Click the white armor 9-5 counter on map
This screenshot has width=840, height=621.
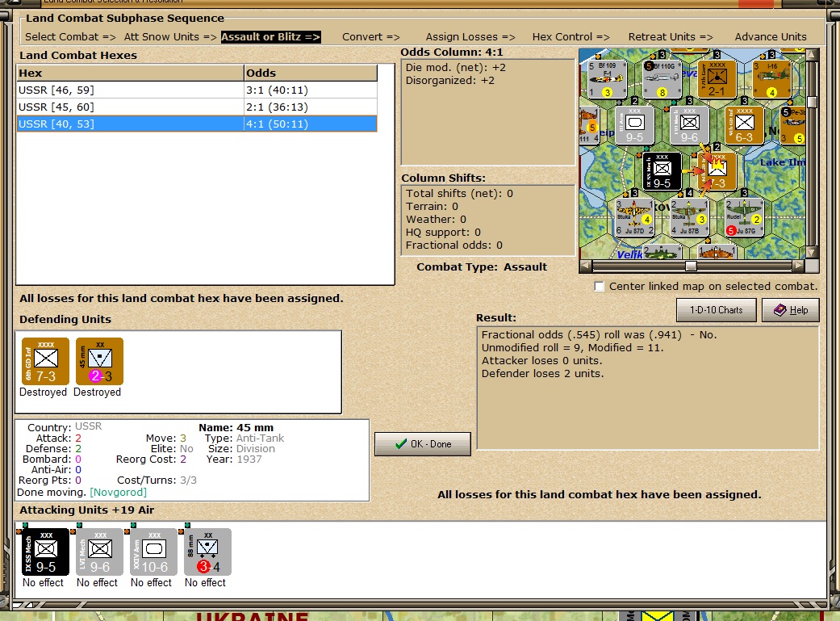[x=634, y=125]
